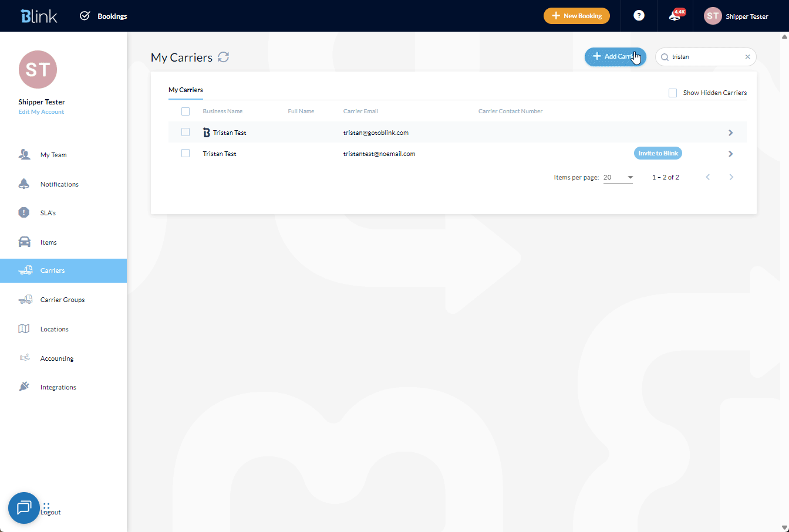Click the search field containing tristan

pos(706,57)
